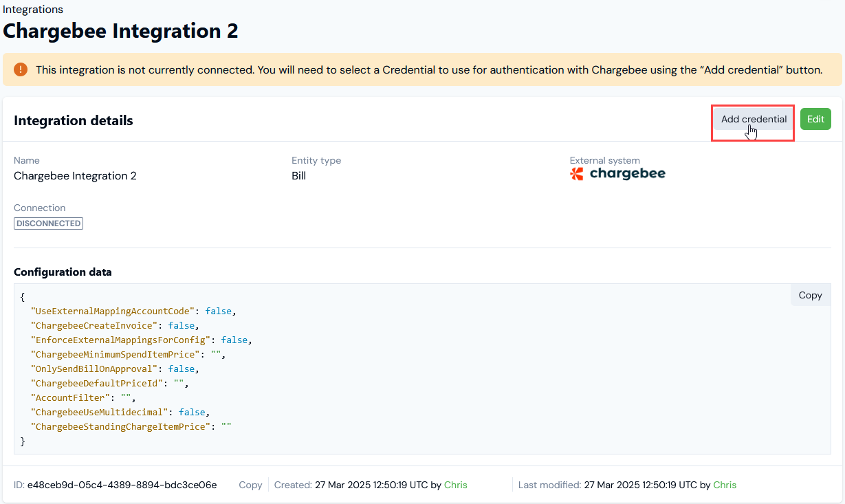Select the Integration details heading
Viewport: 845px width, 504px height.
[x=74, y=120]
